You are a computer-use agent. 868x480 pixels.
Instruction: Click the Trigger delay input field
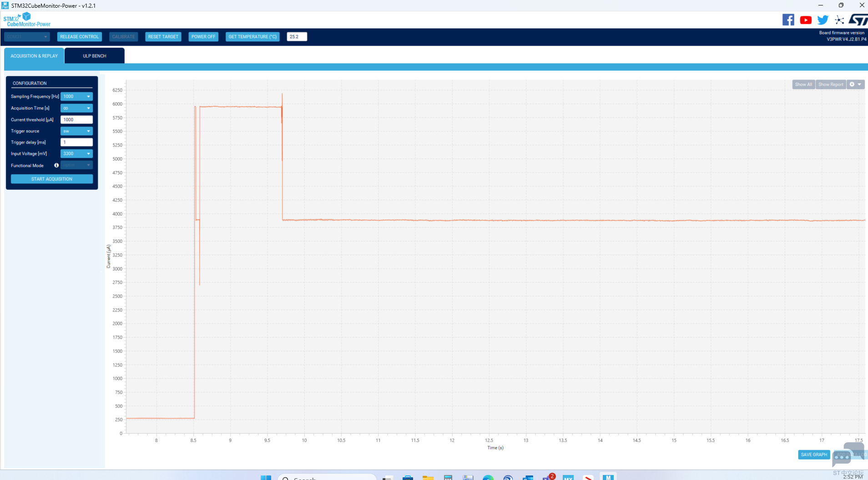click(76, 142)
